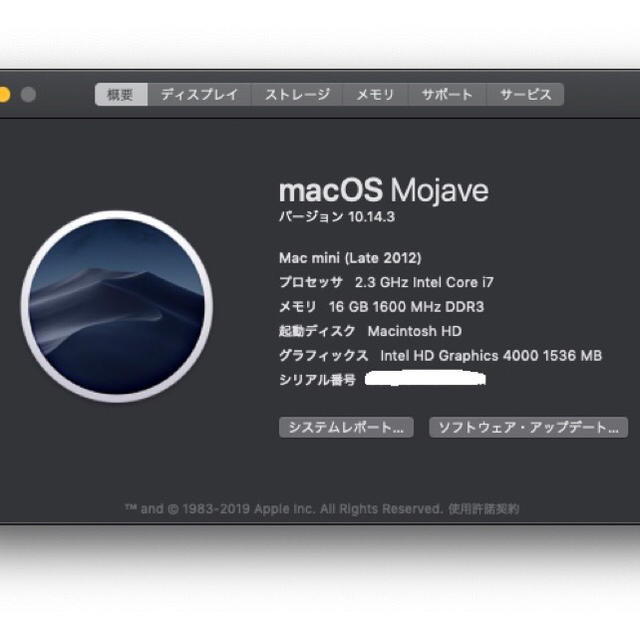
Task: Select the Mac mini (Late 2012) text
Action: click(350, 258)
